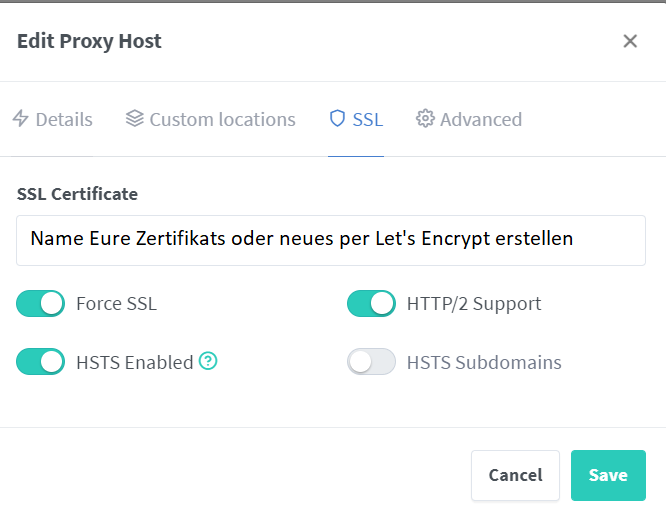The width and height of the screenshot is (666, 517).
Task: Open the Custom locations tab
Action: point(211,119)
